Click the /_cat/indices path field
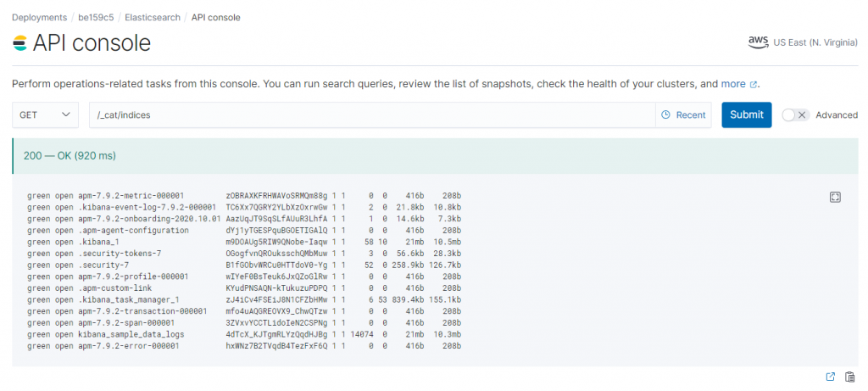Viewport: 868px width, 391px height. (372, 115)
